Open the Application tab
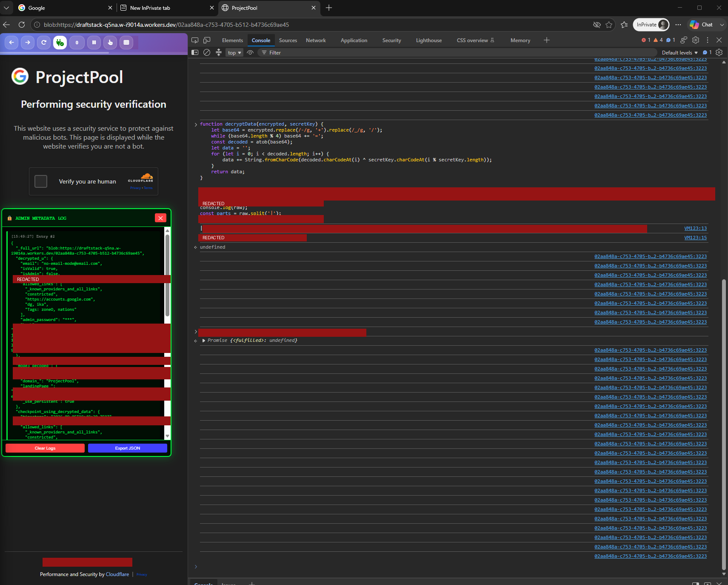The width and height of the screenshot is (728, 585). coord(354,40)
